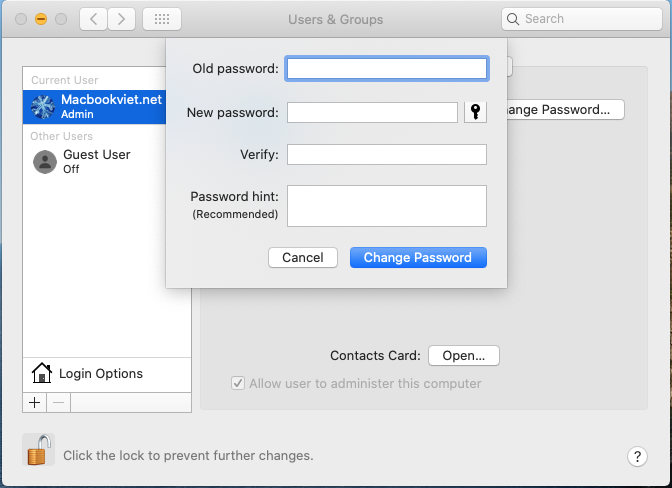Go back with the left arrow

93,19
